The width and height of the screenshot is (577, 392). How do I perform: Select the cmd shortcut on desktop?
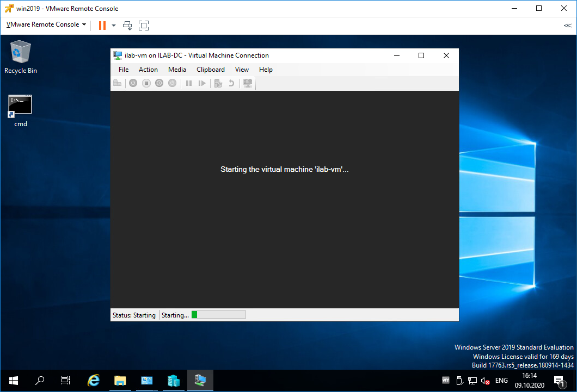tap(21, 111)
